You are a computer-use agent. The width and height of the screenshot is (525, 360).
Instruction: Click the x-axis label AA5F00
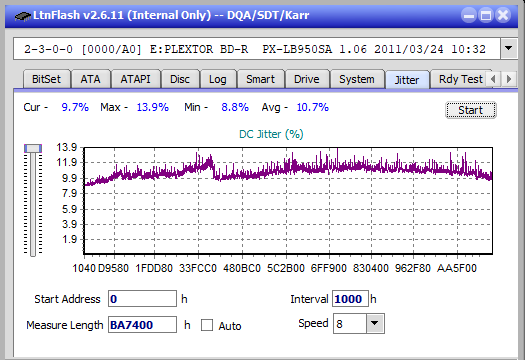(457, 268)
